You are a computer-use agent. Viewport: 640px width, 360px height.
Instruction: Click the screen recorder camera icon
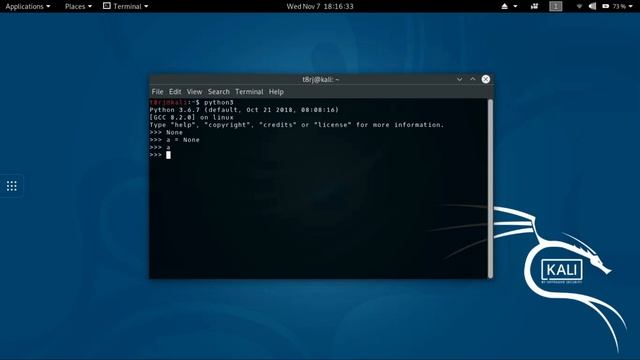(x=534, y=6)
